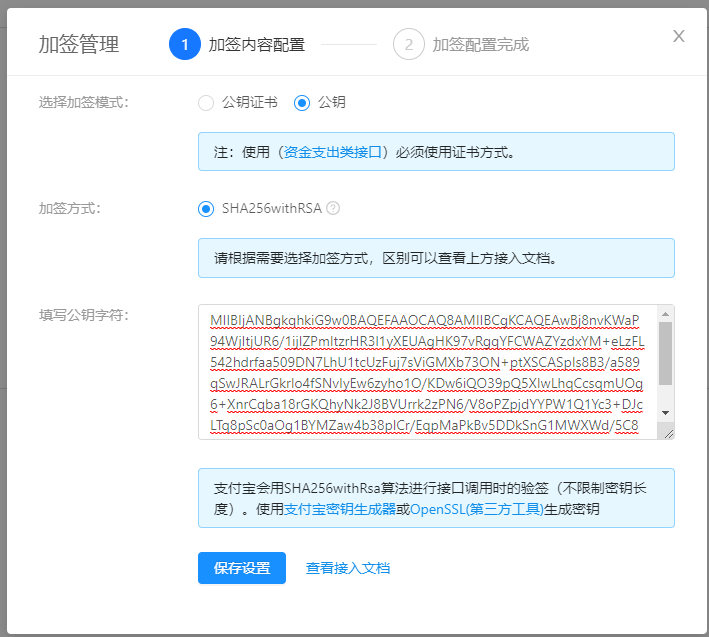Open help icon beside SHA256withRSA
The height and width of the screenshot is (637, 709).
pyautogui.click(x=334, y=209)
